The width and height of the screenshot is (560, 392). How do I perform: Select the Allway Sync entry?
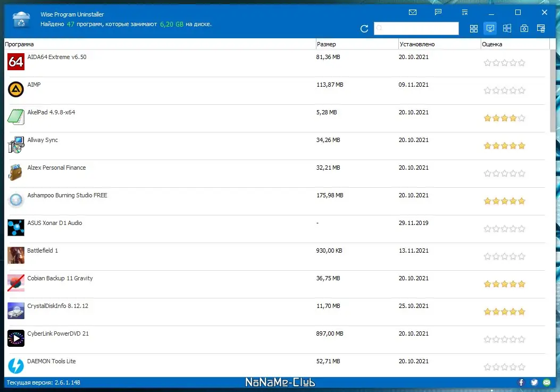[43, 140]
